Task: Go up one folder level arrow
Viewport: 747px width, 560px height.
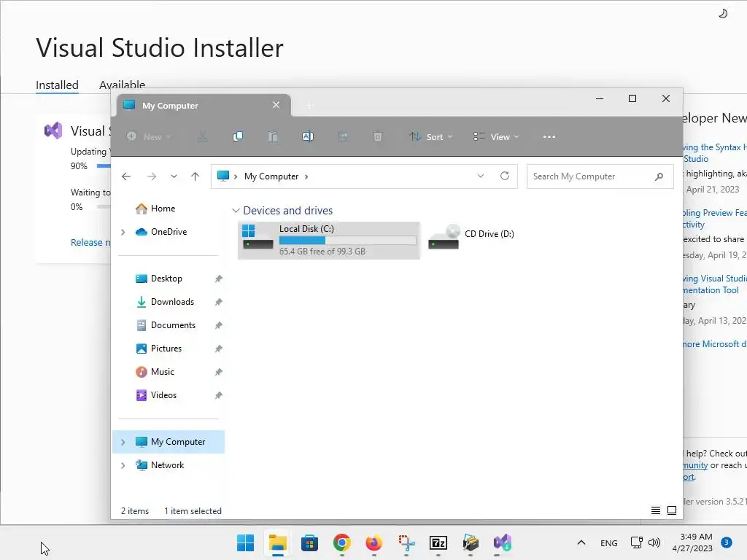Action: (x=195, y=176)
